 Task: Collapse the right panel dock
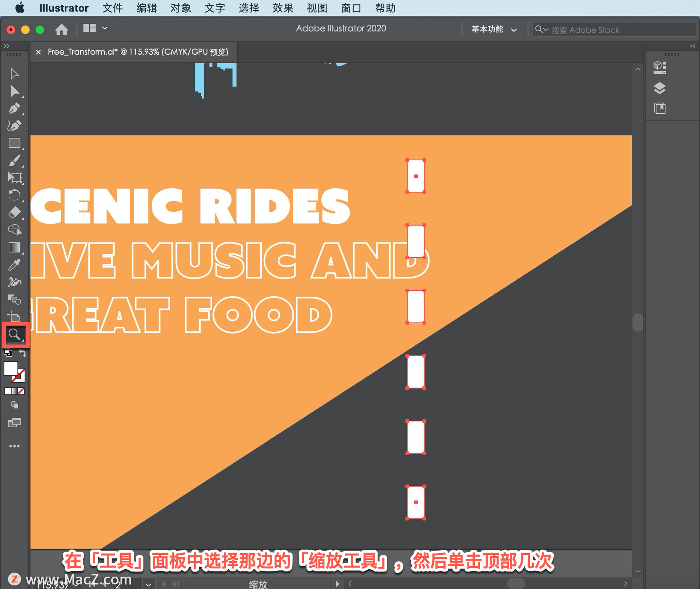[693, 46]
